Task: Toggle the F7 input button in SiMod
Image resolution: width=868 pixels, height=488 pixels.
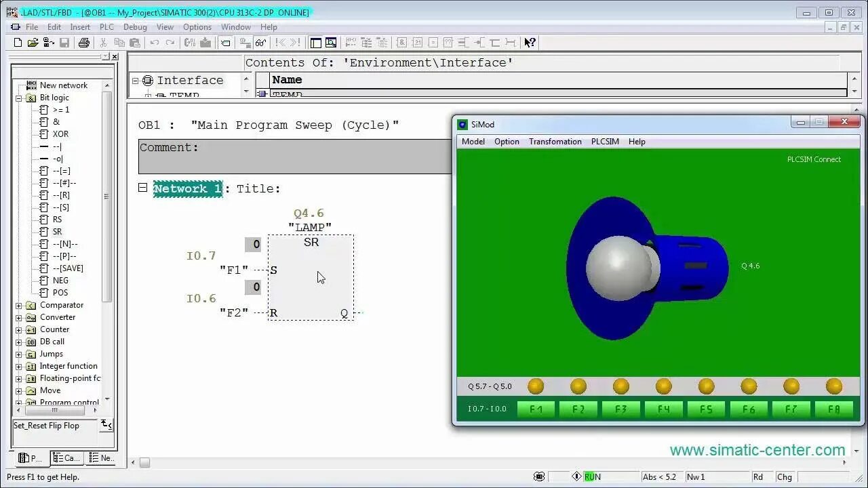Action: tap(791, 409)
